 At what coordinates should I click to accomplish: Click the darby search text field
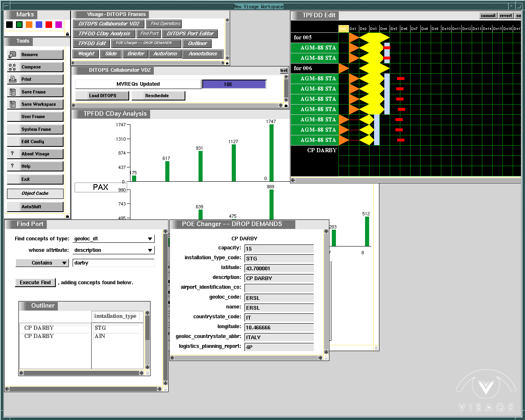pyautogui.click(x=113, y=263)
